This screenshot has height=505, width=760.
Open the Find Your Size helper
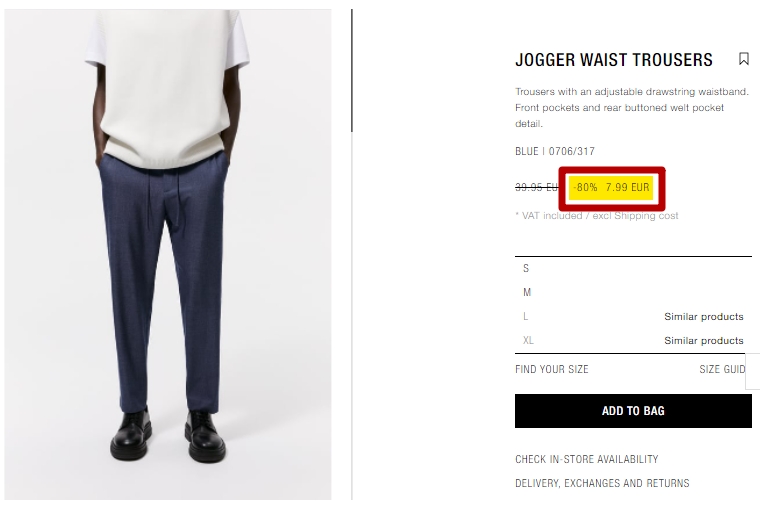click(x=552, y=369)
